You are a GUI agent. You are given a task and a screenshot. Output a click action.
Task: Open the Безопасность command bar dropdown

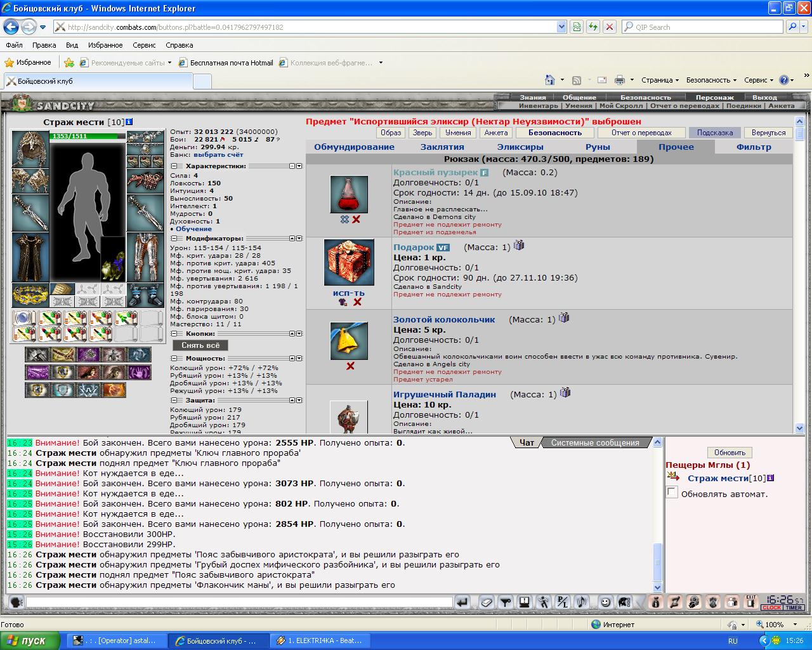(x=711, y=80)
